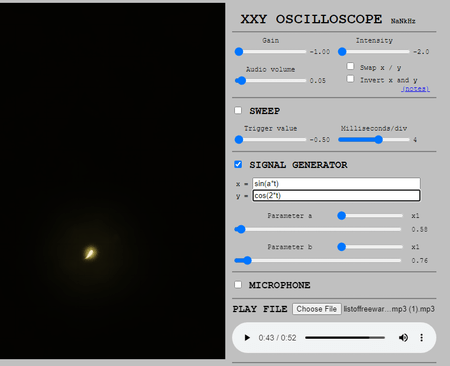Adjust the Trigger value slider

click(x=270, y=140)
